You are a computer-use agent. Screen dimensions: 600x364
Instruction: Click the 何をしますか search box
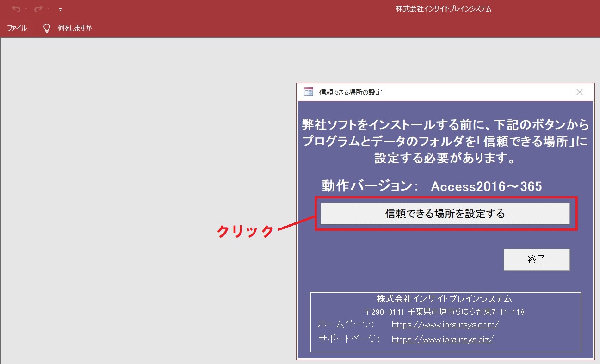(x=74, y=28)
